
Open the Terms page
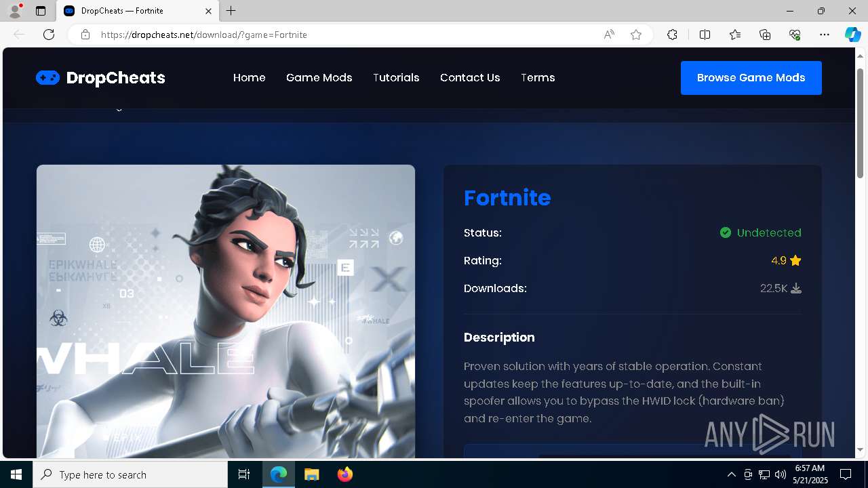click(538, 78)
